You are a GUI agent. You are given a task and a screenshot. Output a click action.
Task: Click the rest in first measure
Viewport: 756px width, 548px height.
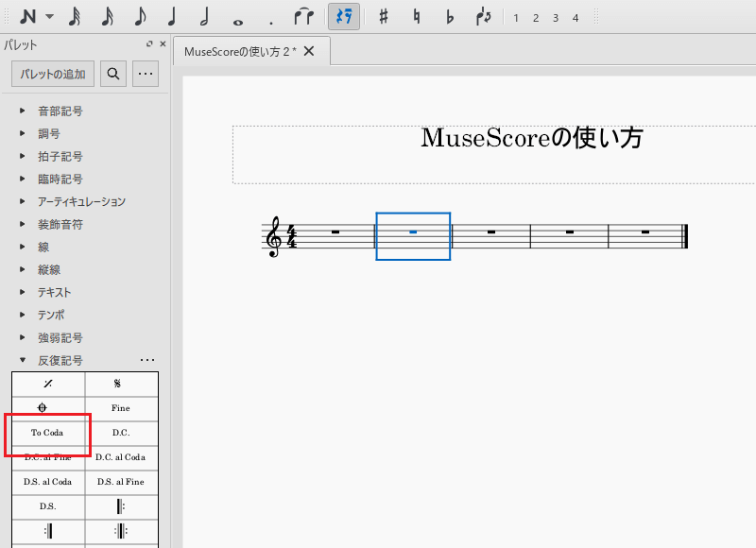click(x=335, y=232)
